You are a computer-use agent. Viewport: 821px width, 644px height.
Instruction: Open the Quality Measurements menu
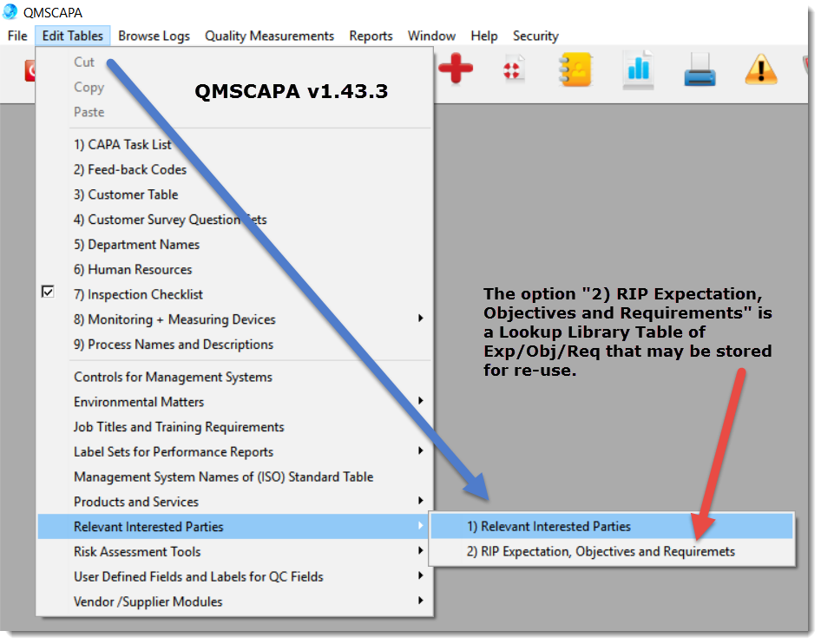click(269, 36)
